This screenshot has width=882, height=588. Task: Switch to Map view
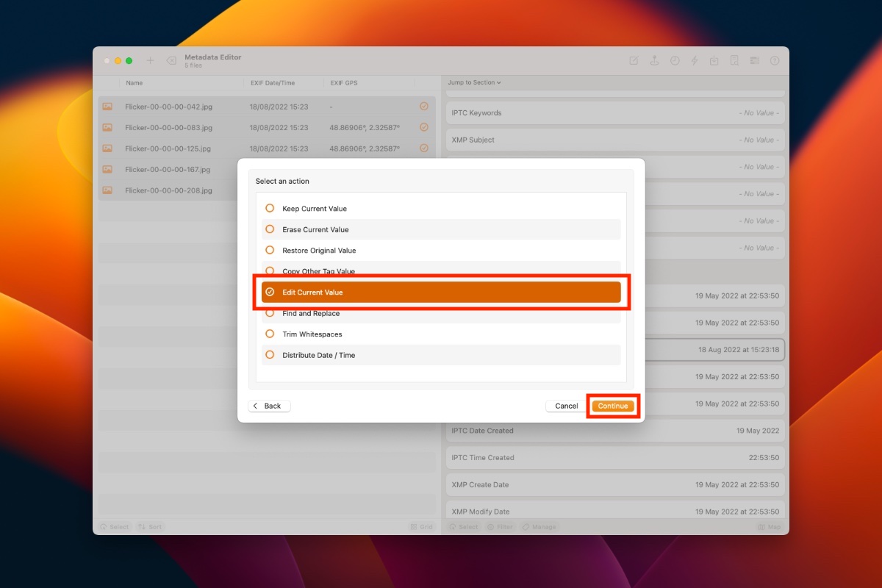[770, 526]
